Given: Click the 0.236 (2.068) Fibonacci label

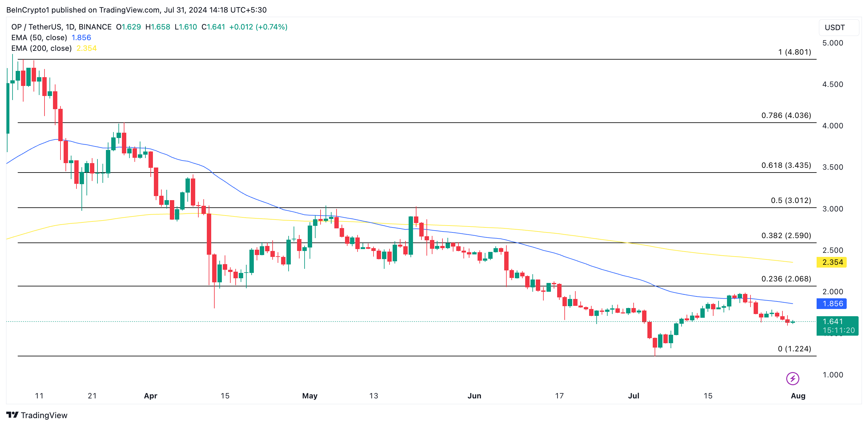Looking at the screenshot, I should coord(786,279).
